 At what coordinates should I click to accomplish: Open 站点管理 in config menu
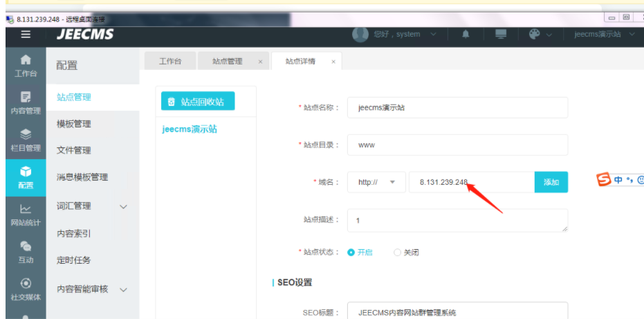(x=93, y=98)
